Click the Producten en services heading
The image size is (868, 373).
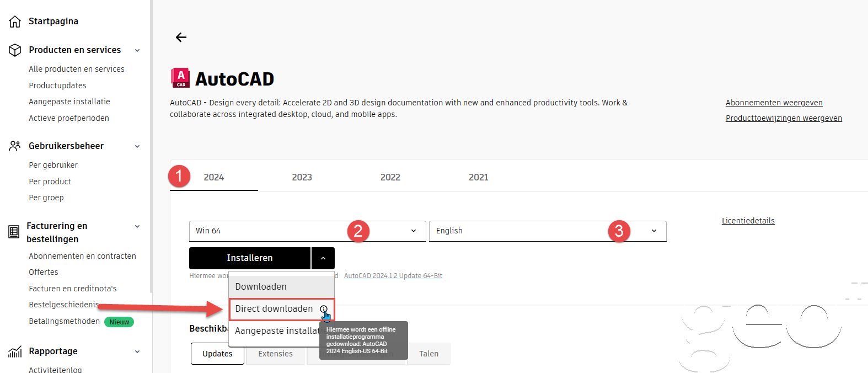point(75,50)
